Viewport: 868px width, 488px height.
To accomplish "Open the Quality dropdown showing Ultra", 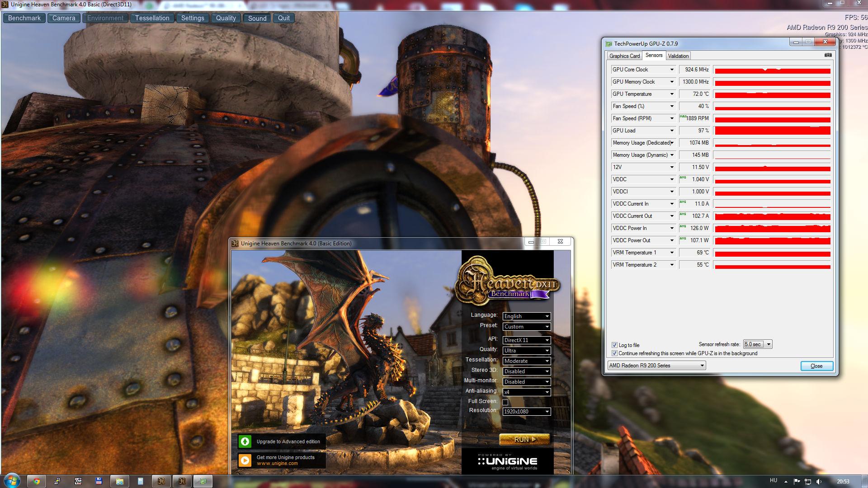I will tap(527, 351).
